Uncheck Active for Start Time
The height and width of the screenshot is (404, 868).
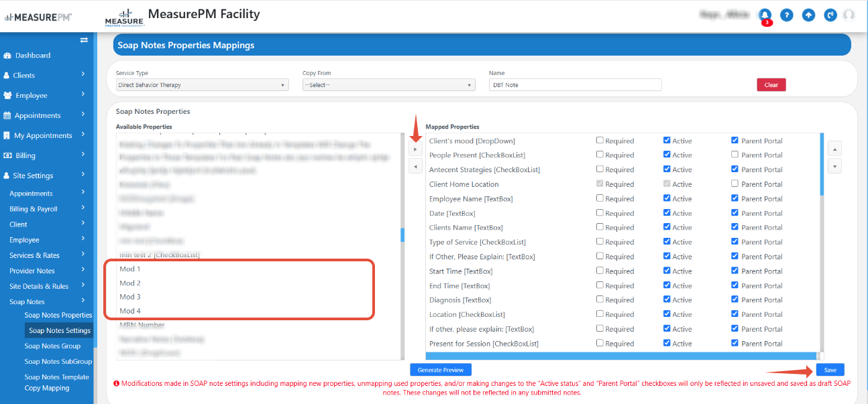pos(667,271)
